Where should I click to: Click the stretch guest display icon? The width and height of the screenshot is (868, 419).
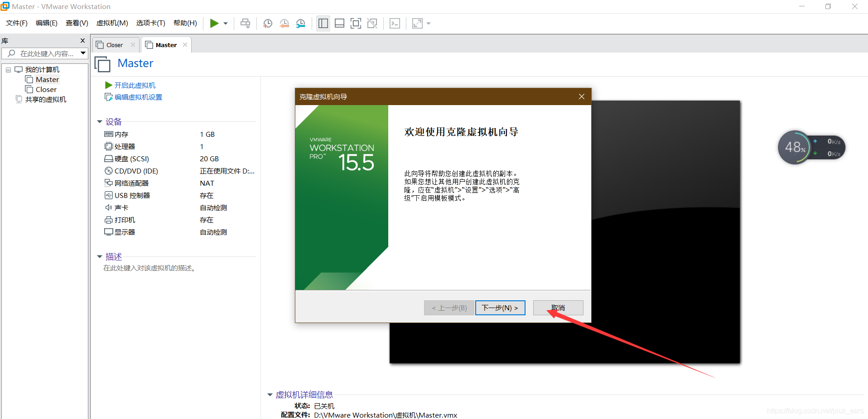coord(417,23)
